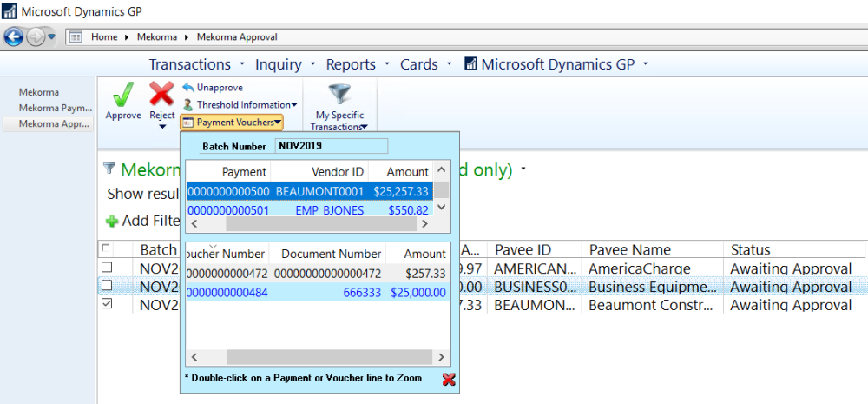The width and height of the screenshot is (868, 404).
Task: Toggle the select-all checkbox in header
Action: point(105,247)
